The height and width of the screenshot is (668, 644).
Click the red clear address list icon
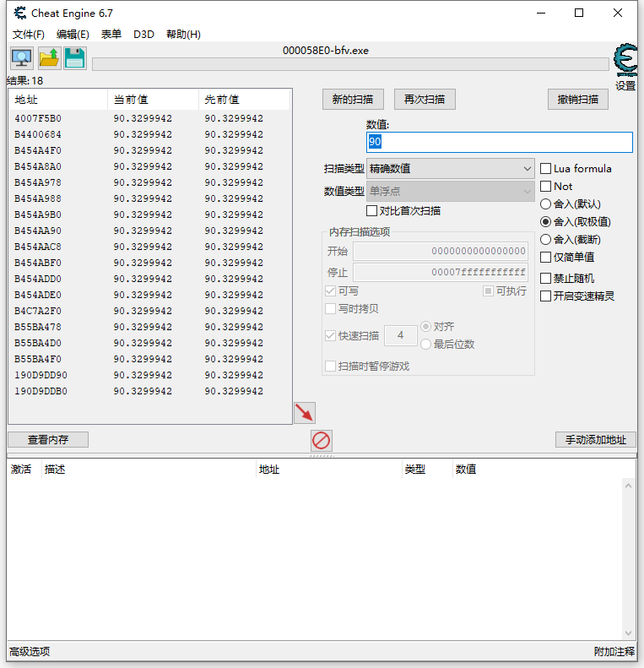[321, 441]
